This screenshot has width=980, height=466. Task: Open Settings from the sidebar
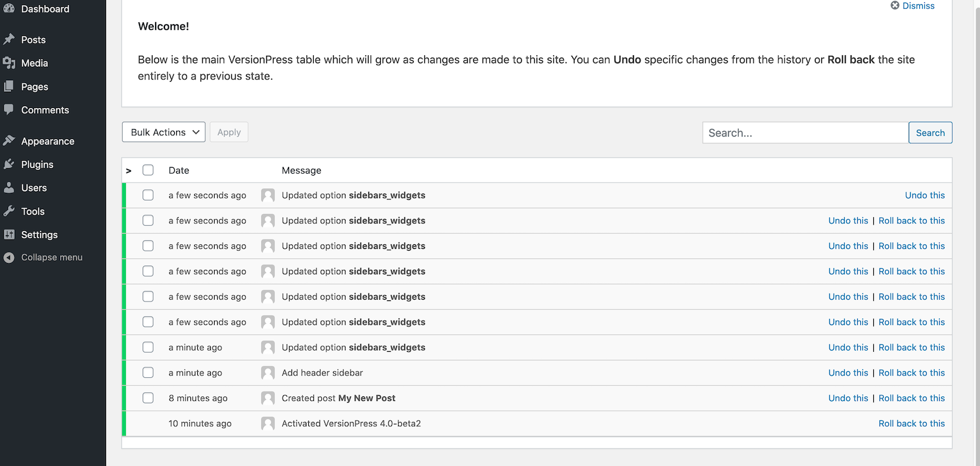tap(39, 235)
